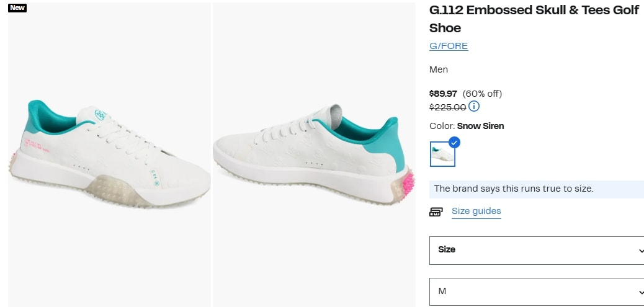Click the black New badge
Screen dimensions: 644x307
click(x=17, y=8)
